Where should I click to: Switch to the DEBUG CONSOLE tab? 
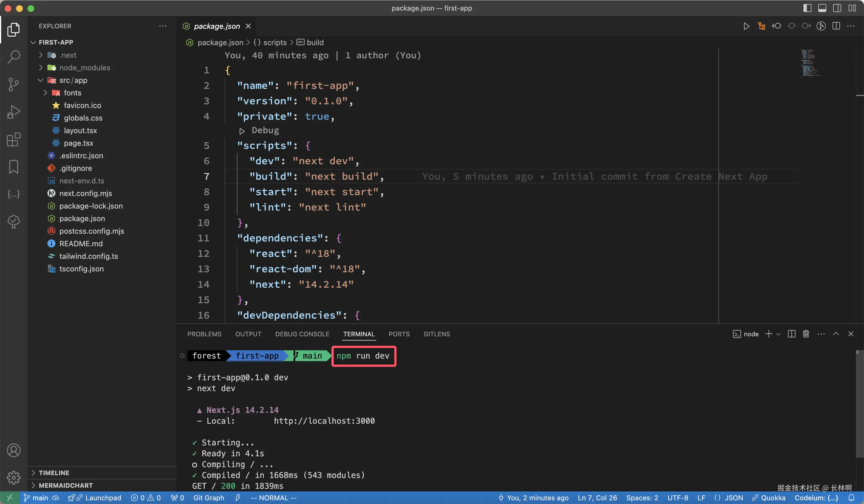coord(302,334)
